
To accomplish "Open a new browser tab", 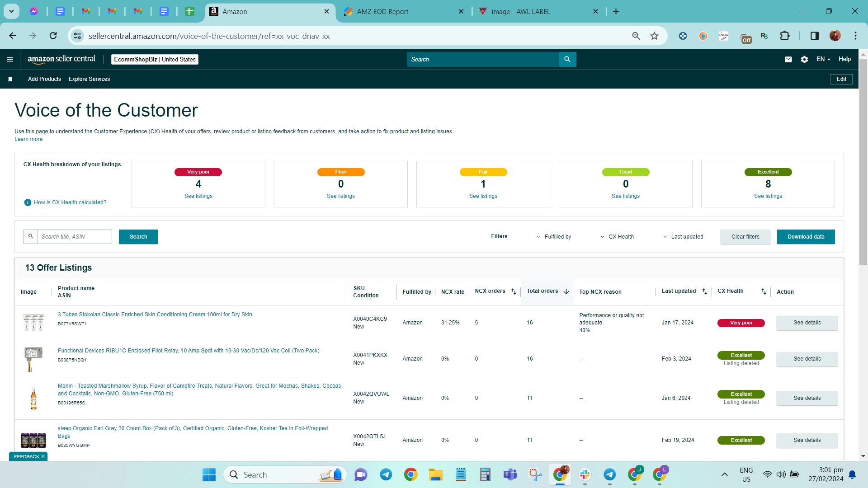I will click(616, 11).
